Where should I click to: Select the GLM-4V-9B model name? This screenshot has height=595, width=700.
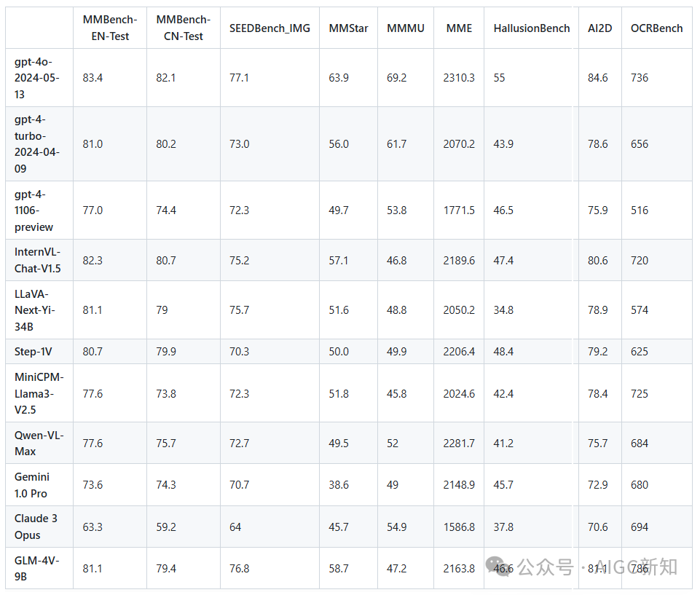click(x=36, y=568)
